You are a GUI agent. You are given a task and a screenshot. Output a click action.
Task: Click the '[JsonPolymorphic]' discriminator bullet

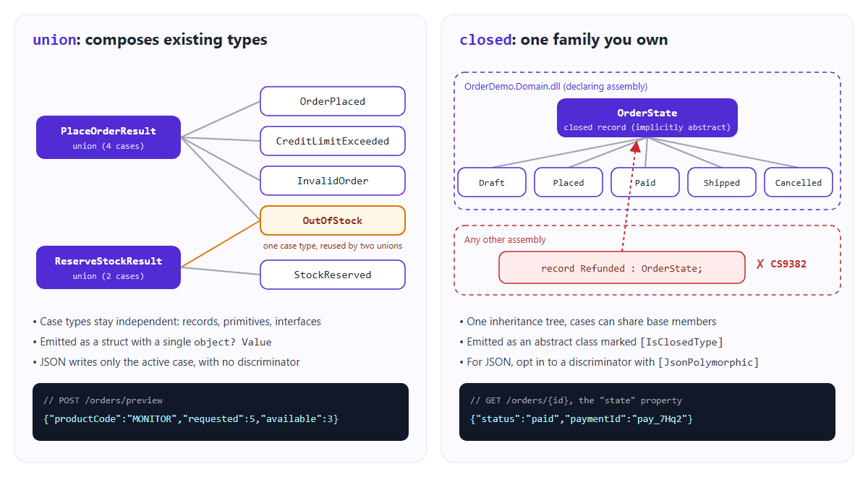pos(609,362)
